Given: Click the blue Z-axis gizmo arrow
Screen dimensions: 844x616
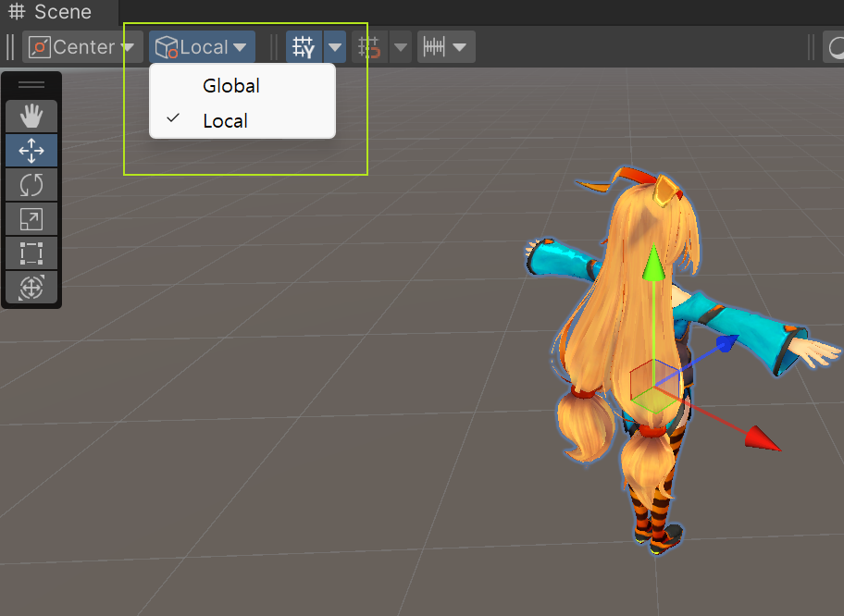Looking at the screenshot, I should pos(726,343).
